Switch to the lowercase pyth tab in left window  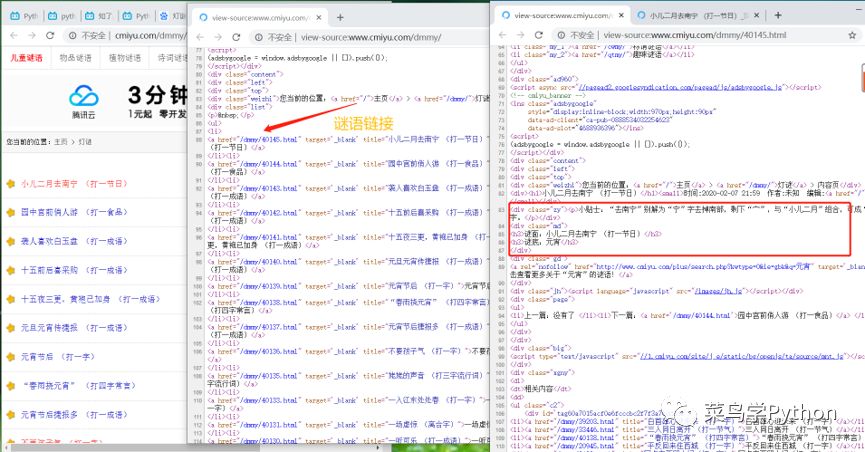pyautogui.click(x=62, y=16)
